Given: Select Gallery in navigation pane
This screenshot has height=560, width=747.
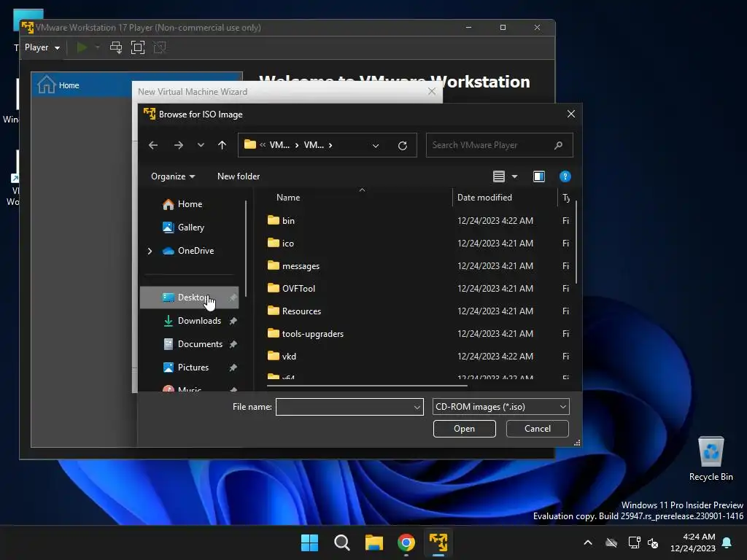Looking at the screenshot, I should point(190,227).
